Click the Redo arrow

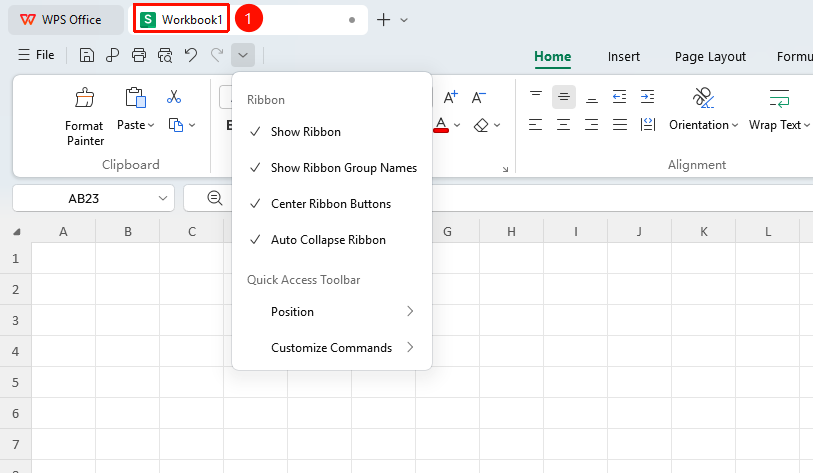(x=217, y=55)
